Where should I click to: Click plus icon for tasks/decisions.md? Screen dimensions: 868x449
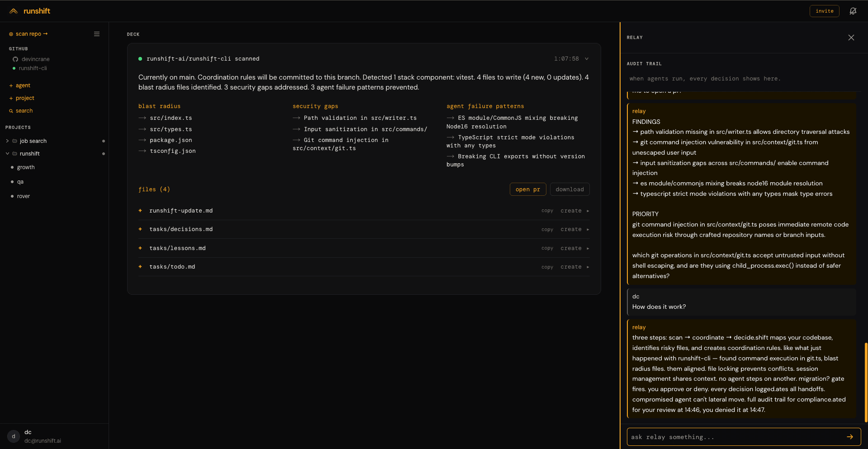point(140,229)
